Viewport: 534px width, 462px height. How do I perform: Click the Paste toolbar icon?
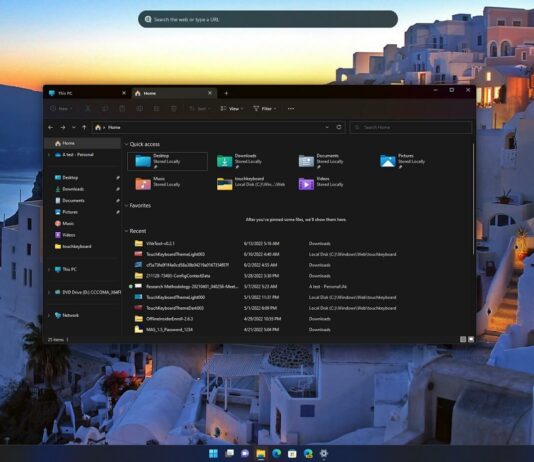click(x=122, y=109)
